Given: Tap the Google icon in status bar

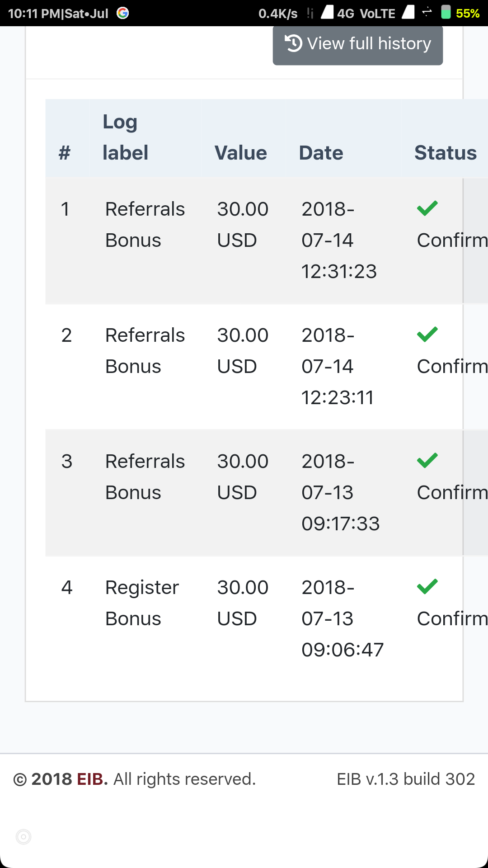Looking at the screenshot, I should [x=123, y=13].
